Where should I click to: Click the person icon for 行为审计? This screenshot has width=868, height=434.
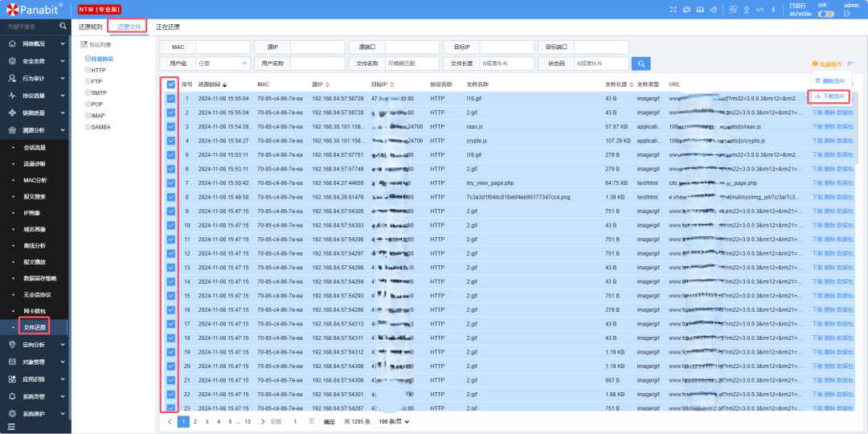(13, 78)
